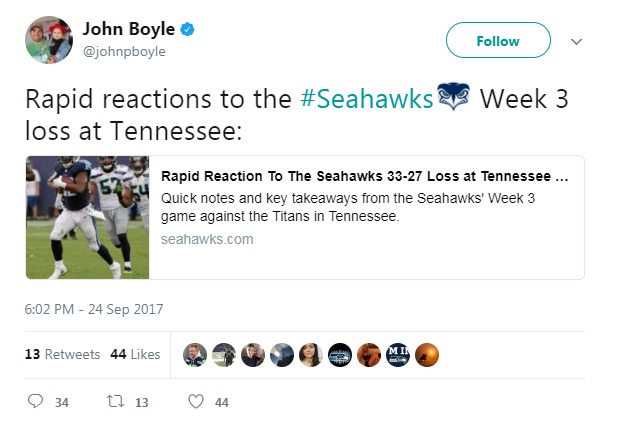The width and height of the screenshot is (617, 427).
Task: Open the orange sunset liker avatar
Action: tap(426, 355)
